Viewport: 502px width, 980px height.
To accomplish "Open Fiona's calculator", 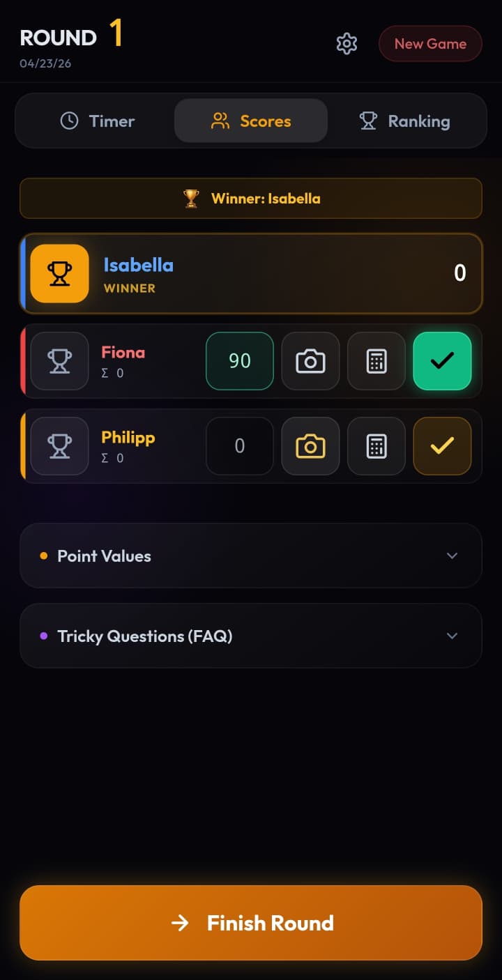I will (376, 361).
